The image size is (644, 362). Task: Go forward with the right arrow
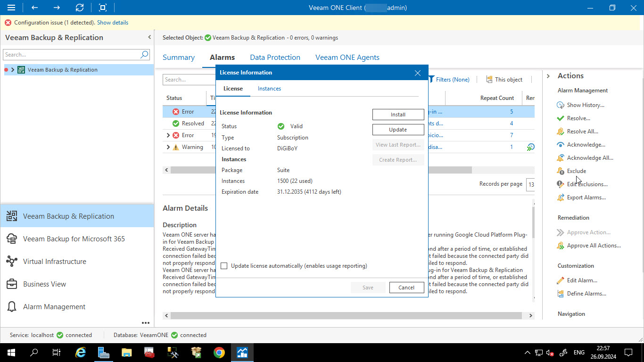click(57, 8)
